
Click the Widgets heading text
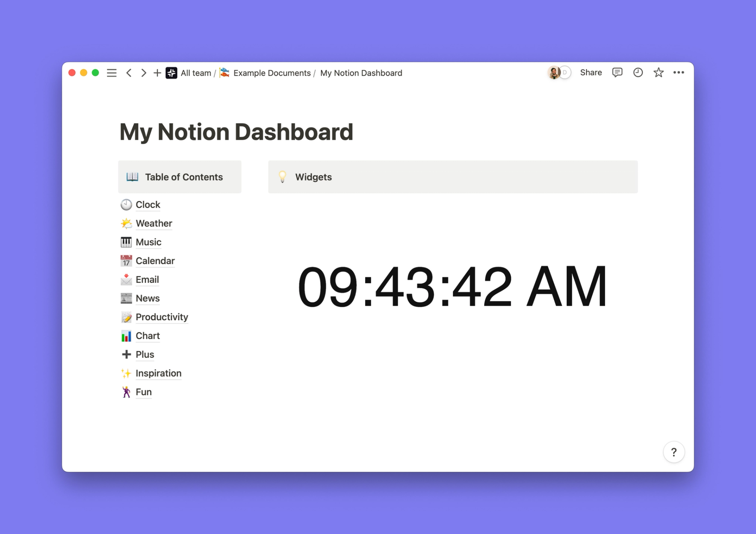point(313,177)
